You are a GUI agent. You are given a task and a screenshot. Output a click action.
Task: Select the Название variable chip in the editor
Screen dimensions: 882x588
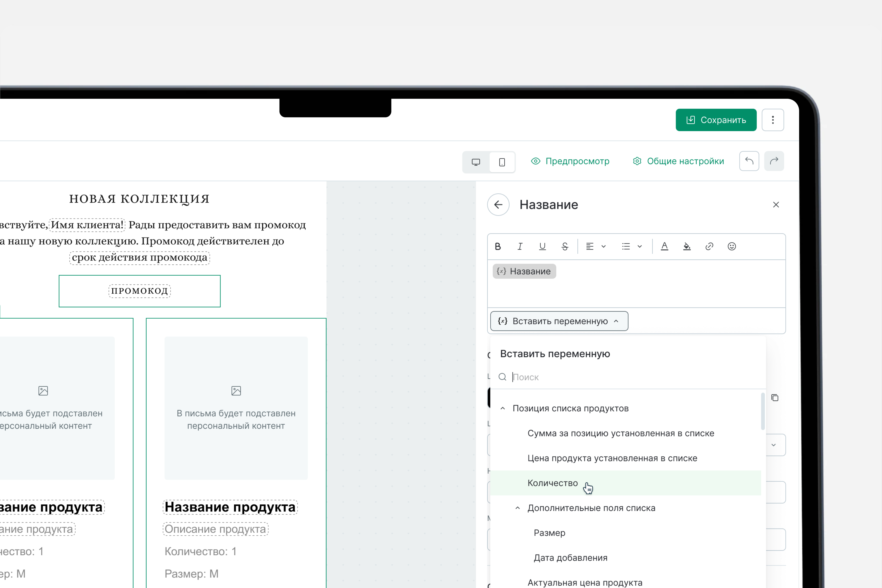pos(524,271)
